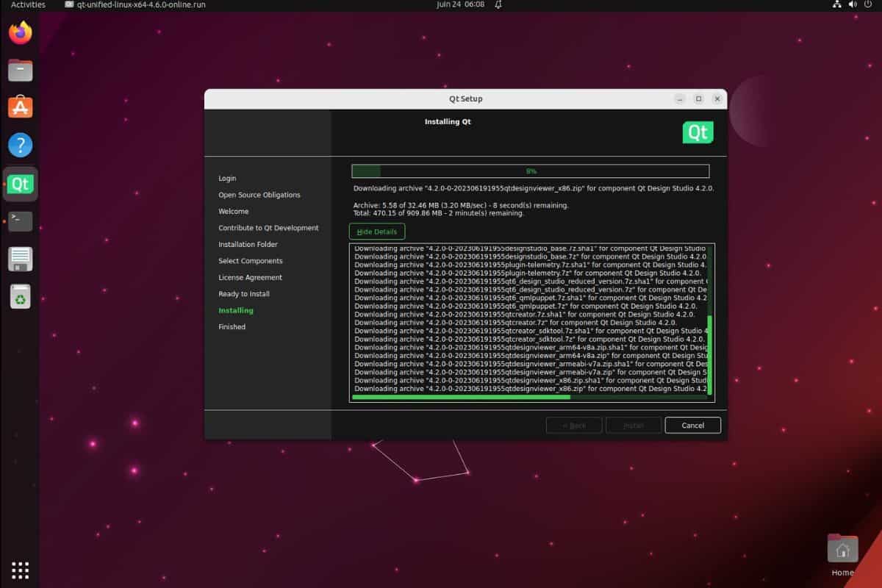
Task: Click the Total 470.15 of 909.86 MB line
Action: pyautogui.click(x=439, y=213)
